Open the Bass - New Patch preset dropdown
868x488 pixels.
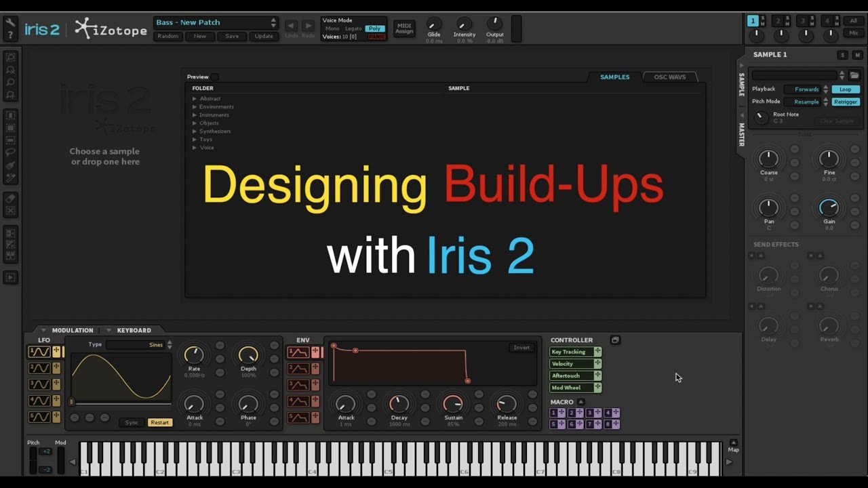tap(216, 22)
